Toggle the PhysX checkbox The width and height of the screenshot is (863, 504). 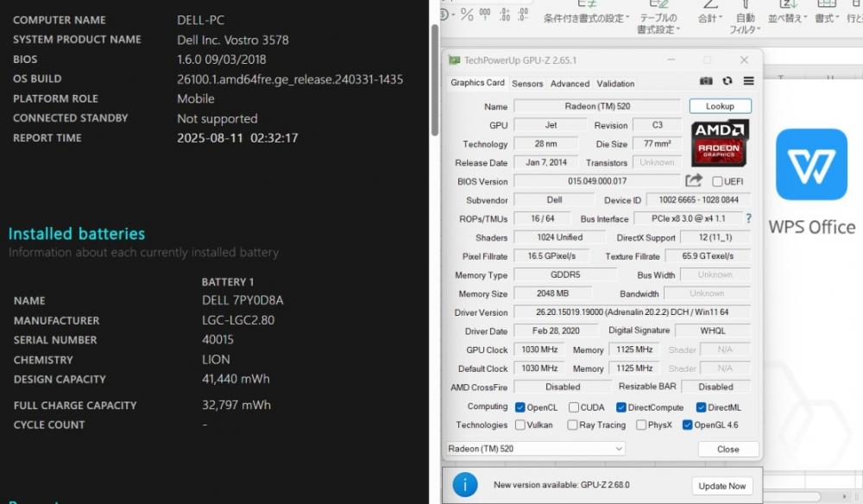pos(641,425)
